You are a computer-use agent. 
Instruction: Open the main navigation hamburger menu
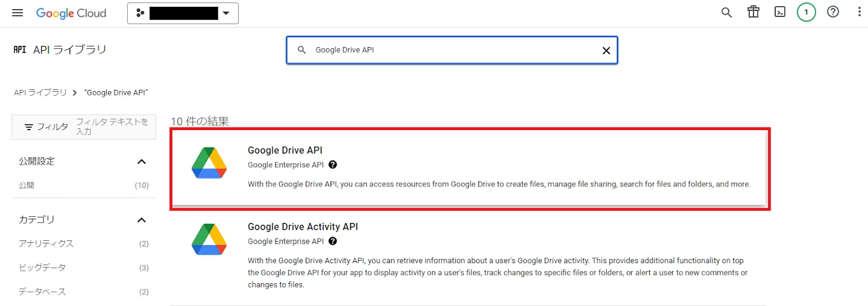(x=17, y=13)
